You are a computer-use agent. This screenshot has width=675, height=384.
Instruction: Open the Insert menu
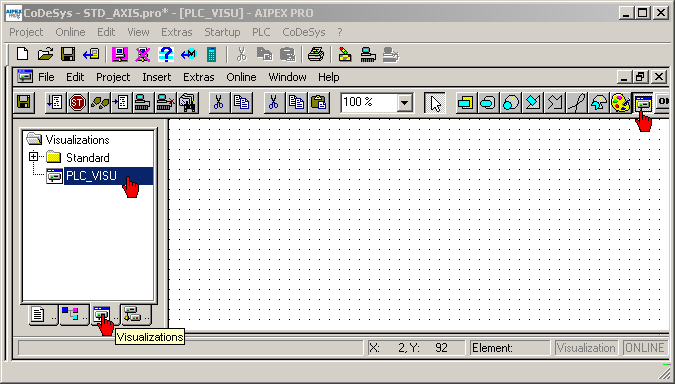(157, 77)
